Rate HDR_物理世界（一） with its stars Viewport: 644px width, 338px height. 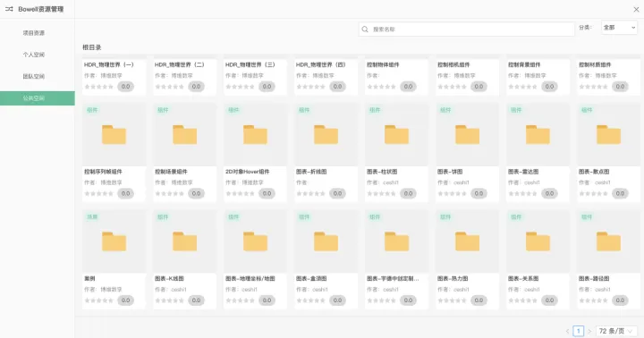pos(99,87)
